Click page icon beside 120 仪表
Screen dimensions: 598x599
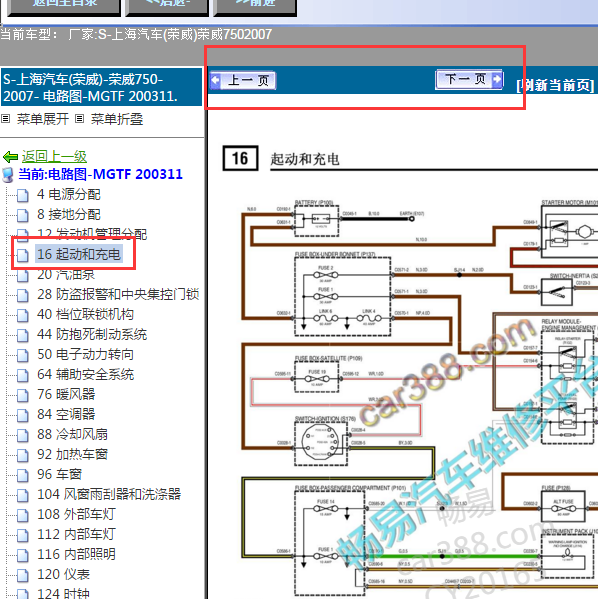[x=23, y=575]
